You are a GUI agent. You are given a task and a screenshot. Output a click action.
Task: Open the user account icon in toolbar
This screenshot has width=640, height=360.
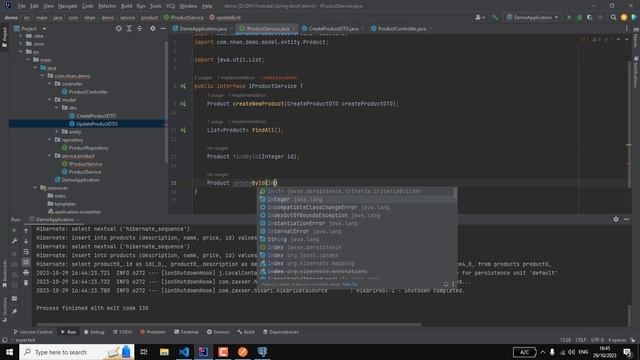coord(480,18)
